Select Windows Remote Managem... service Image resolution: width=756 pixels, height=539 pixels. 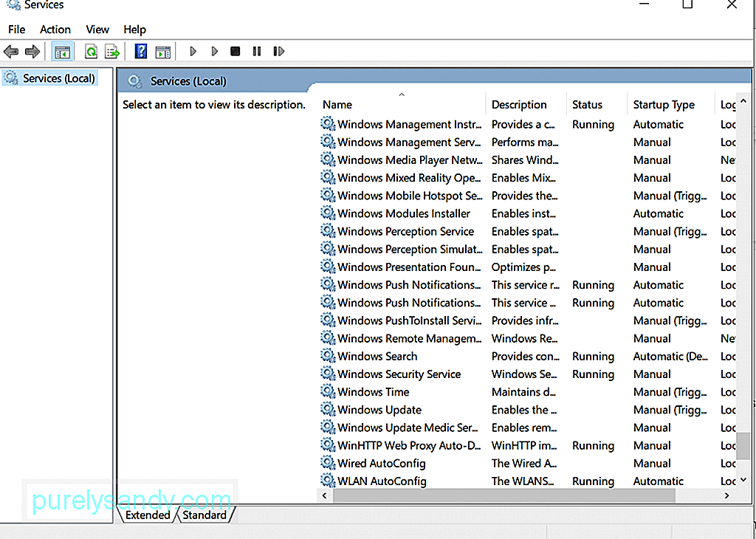click(x=527, y=338)
